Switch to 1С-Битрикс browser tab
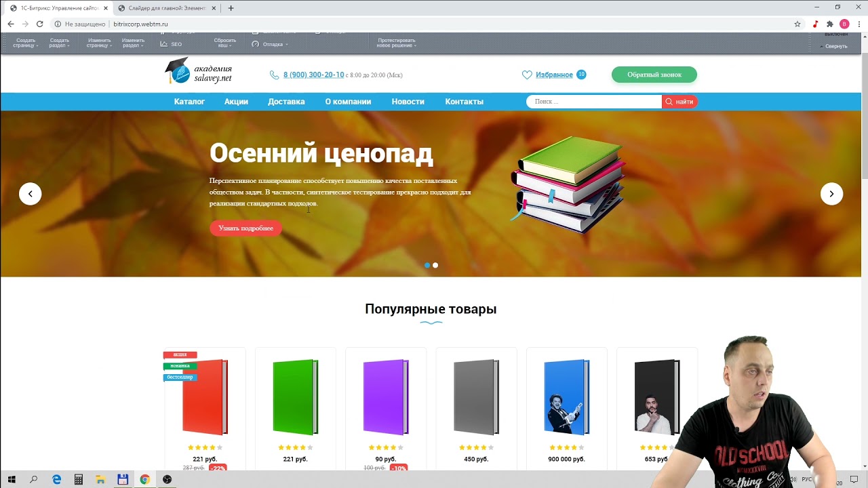The width and height of the screenshot is (868, 488). pos(58,8)
